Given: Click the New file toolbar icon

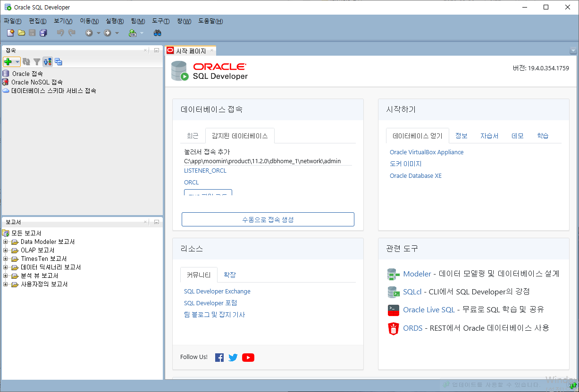Looking at the screenshot, I should pyautogui.click(x=11, y=33).
